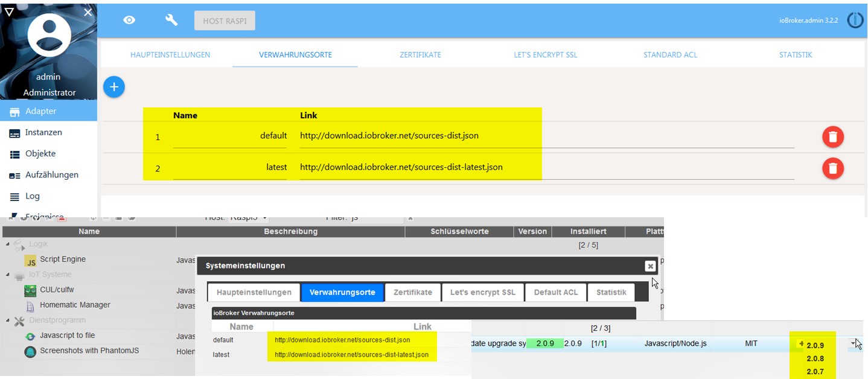Screen dimensions: 868x379
Task: Click the power icon in the header
Action: [x=855, y=20]
